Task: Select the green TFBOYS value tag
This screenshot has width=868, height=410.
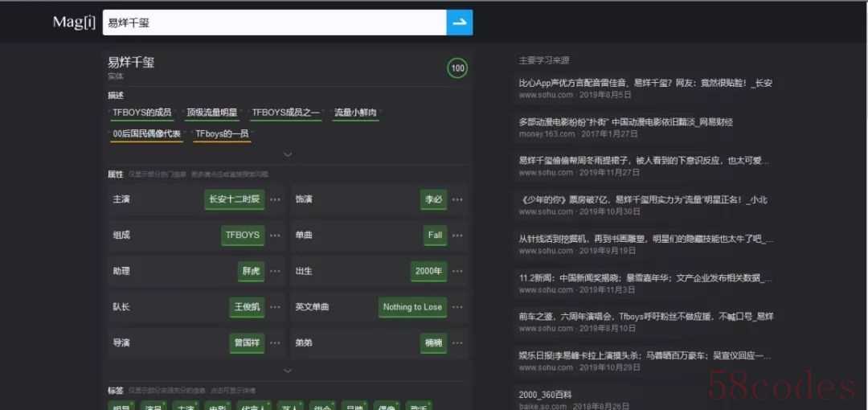Action: pos(243,235)
